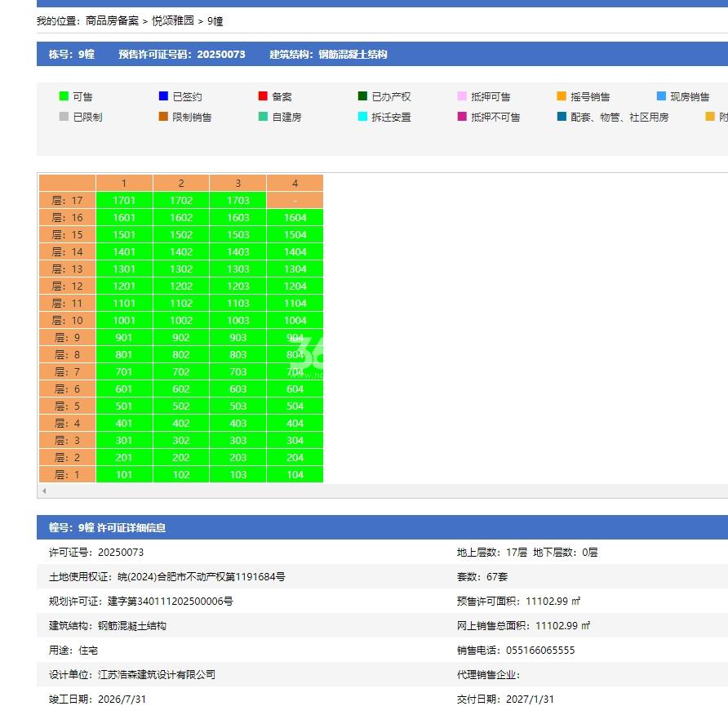Image resolution: width=728 pixels, height=715 pixels.
Task: Select unit 1002
Action: coord(181,320)
